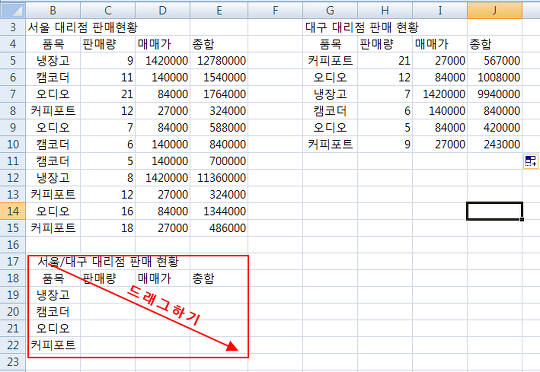
Task: Select column H header
Action: click(385, 11)
